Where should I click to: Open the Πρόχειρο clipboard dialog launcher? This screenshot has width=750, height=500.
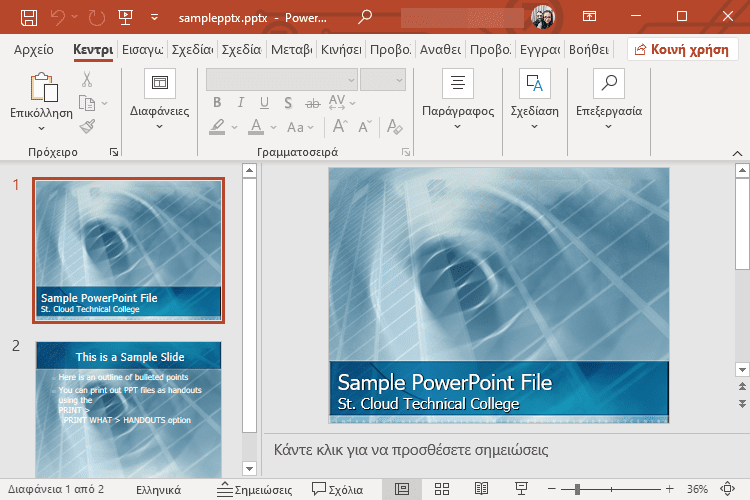(x=114, y=152)
